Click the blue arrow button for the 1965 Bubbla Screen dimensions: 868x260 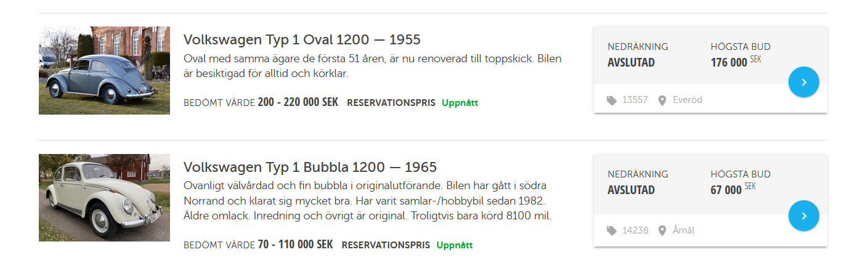(803, 216)
